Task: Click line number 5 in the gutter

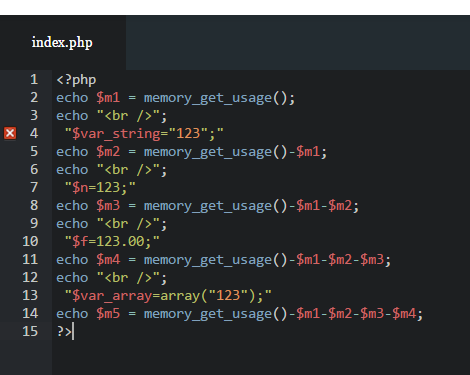Action: click(34, 151)
